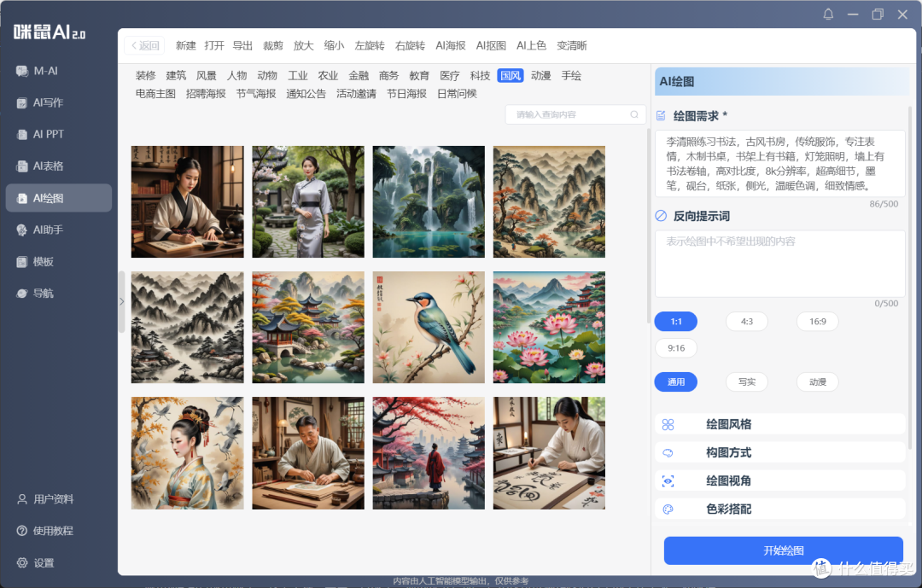
Task: Switch to the 装修 category tab
Action: [146, 76]
